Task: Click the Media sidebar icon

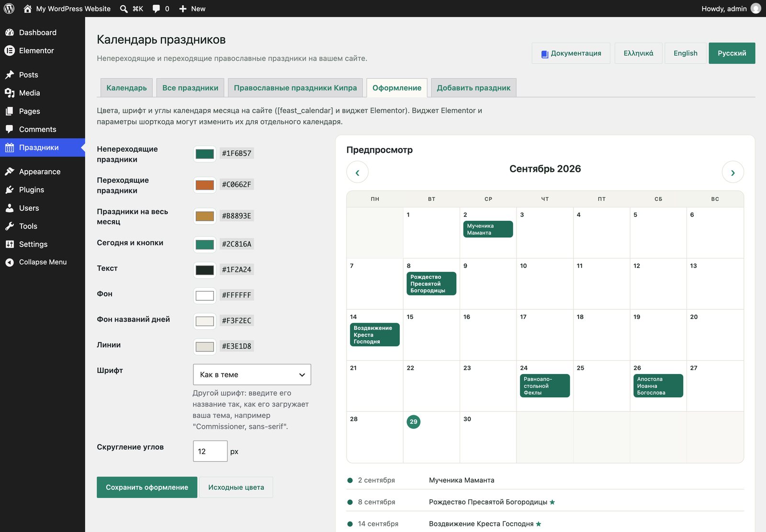Action: 10,93
